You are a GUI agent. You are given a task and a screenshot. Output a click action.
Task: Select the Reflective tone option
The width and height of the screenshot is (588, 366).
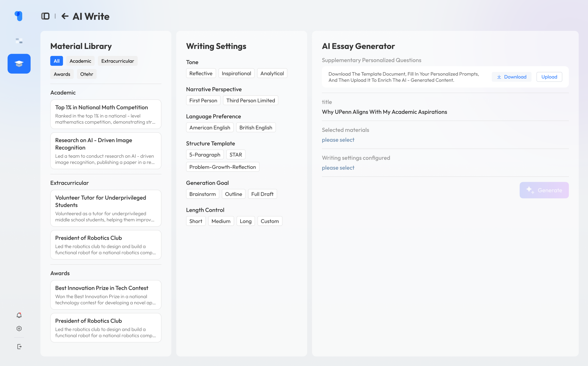[201, 73]
